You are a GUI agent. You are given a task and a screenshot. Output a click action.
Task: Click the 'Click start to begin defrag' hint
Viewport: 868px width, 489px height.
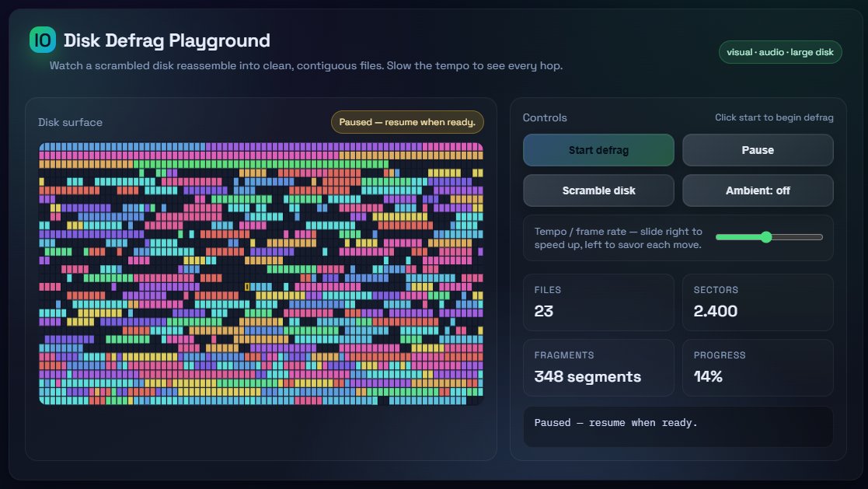[x=774, y=117]
